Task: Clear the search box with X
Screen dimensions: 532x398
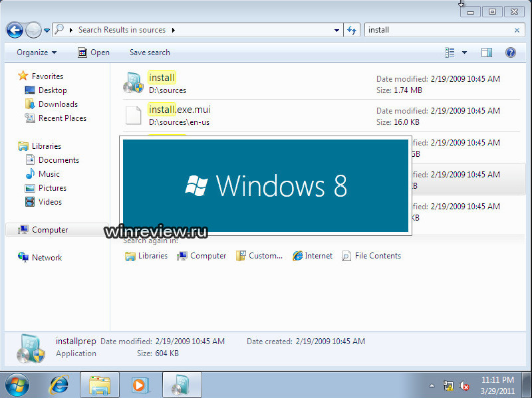Action: point(517,30)
